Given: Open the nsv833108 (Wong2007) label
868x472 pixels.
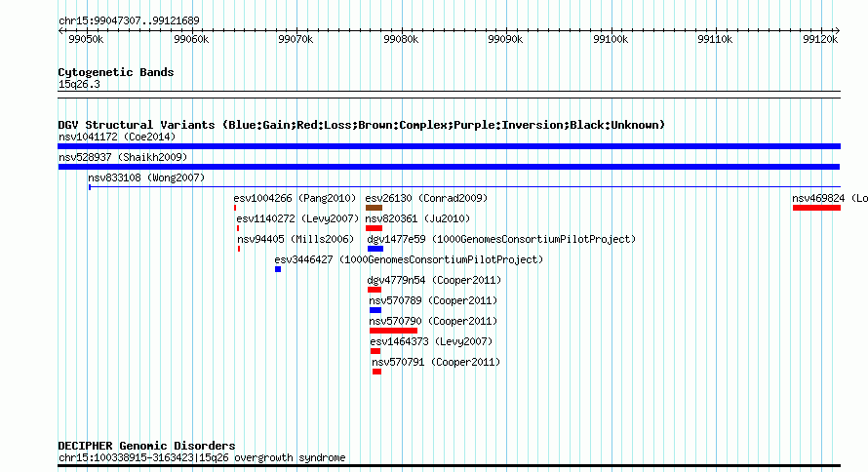Looking at the screenshot, I should pyautogui.click(x=146, y=177).
